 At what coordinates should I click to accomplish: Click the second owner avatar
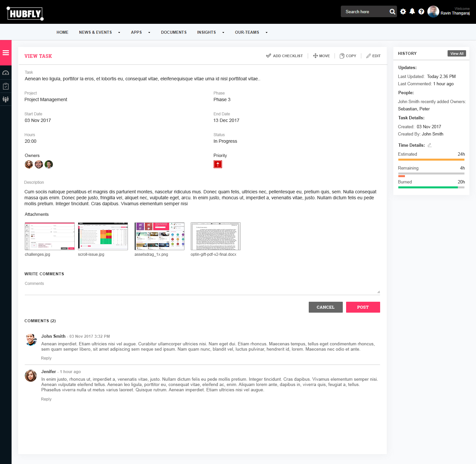[39, 164]
